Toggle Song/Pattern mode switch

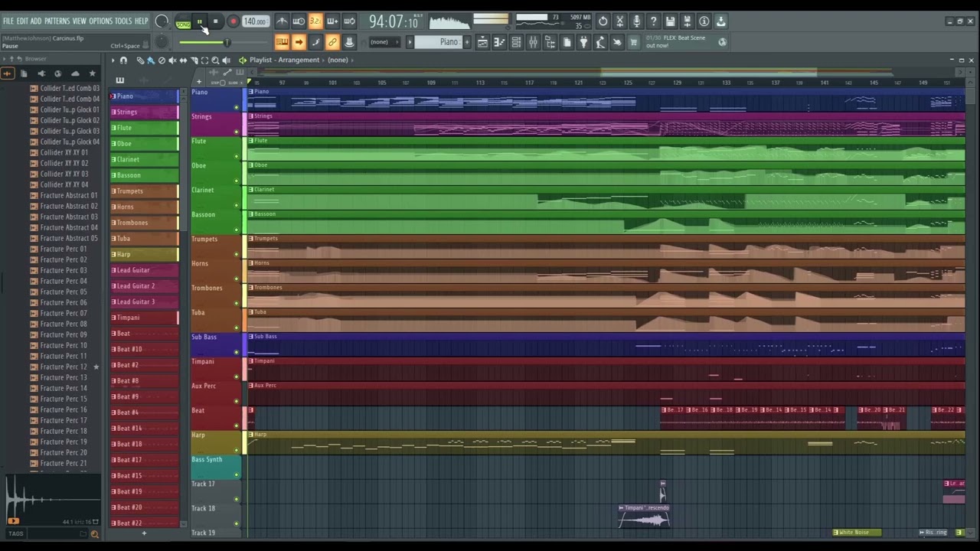(183, 21)
